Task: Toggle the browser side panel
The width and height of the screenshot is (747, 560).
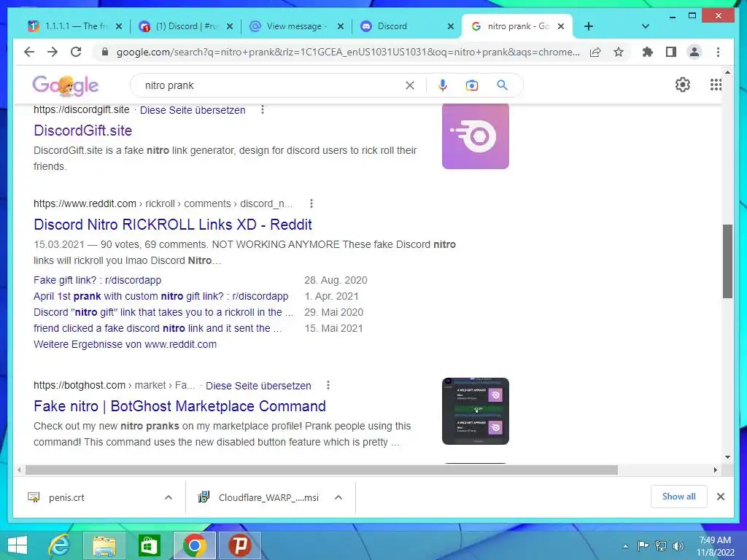Action: (671, 52)
